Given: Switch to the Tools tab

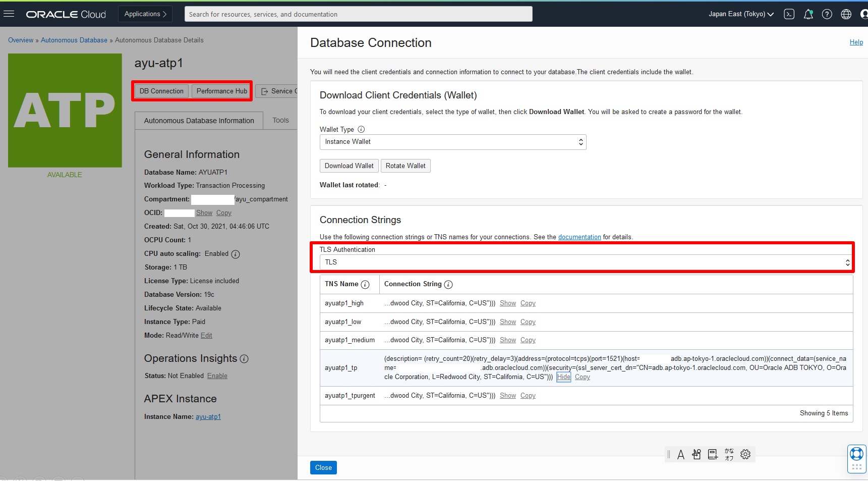Looking at the screenshot, I should coord(280,120).
